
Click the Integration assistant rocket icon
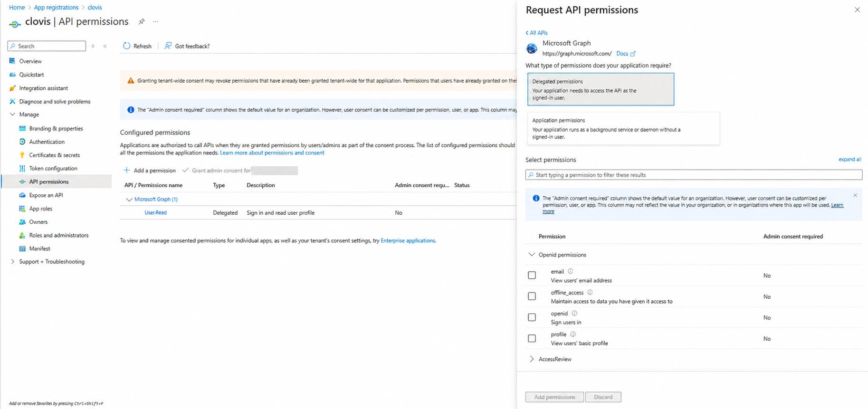point(12,88)
